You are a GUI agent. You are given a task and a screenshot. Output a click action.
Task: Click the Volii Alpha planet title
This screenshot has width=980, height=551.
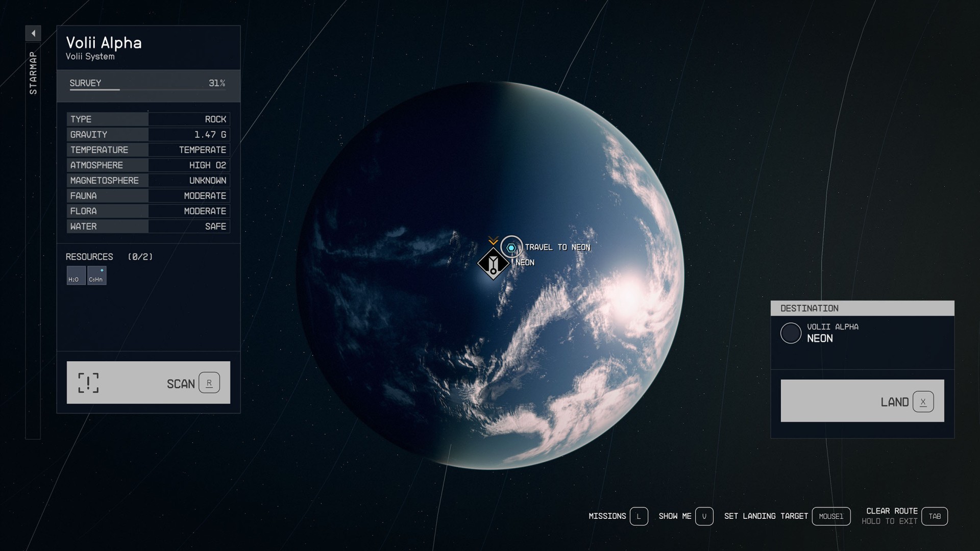[104, 43]
